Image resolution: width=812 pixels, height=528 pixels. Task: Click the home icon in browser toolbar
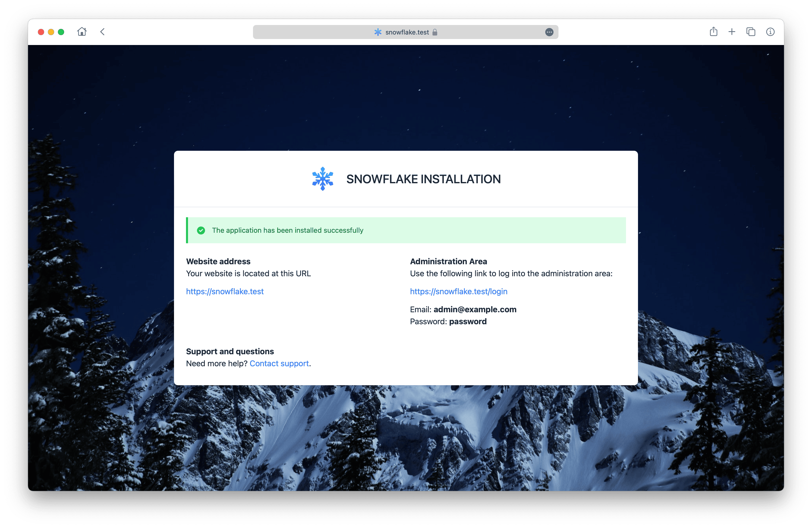coord(82,32)
